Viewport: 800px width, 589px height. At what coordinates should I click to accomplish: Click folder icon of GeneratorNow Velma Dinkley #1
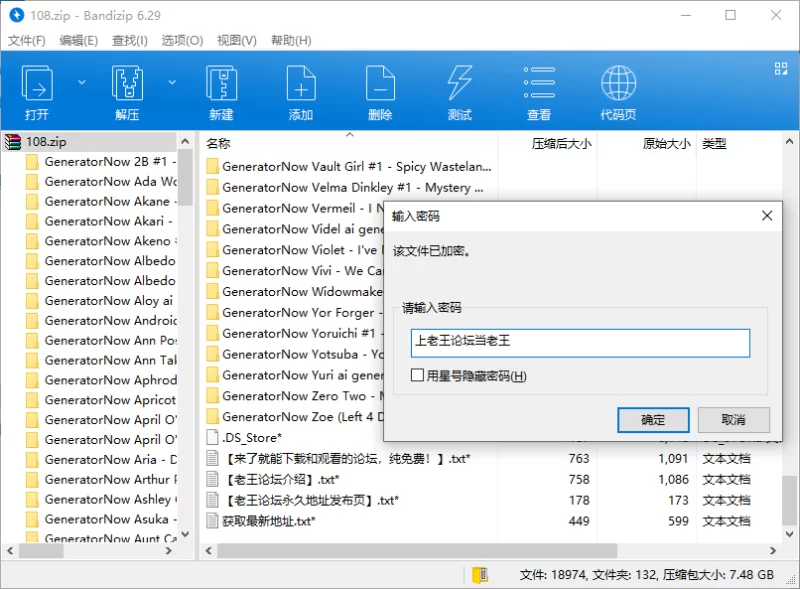coord(213,188)
